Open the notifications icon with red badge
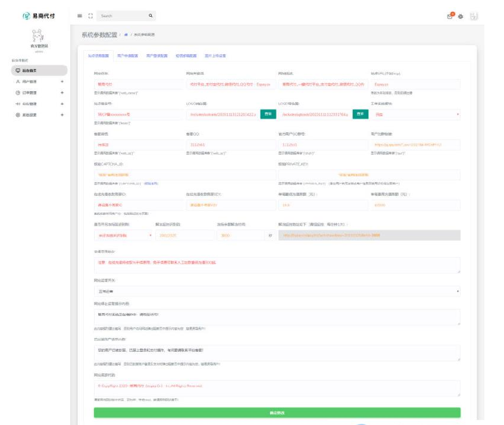The image size is (504, 425). 450,16
